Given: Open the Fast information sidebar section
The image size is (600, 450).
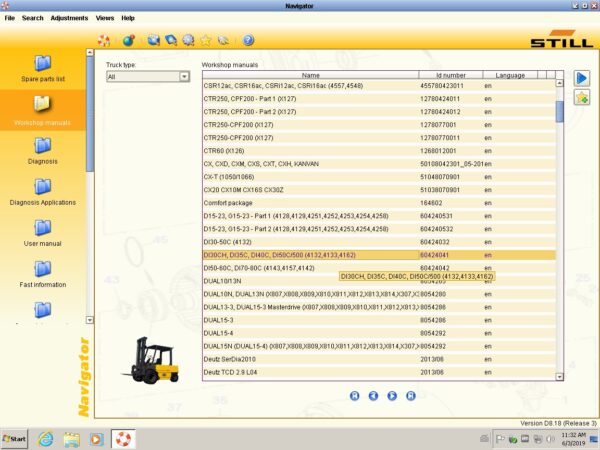Looking at the screenshot, I should pyautogui.click(x=42, y=274).
